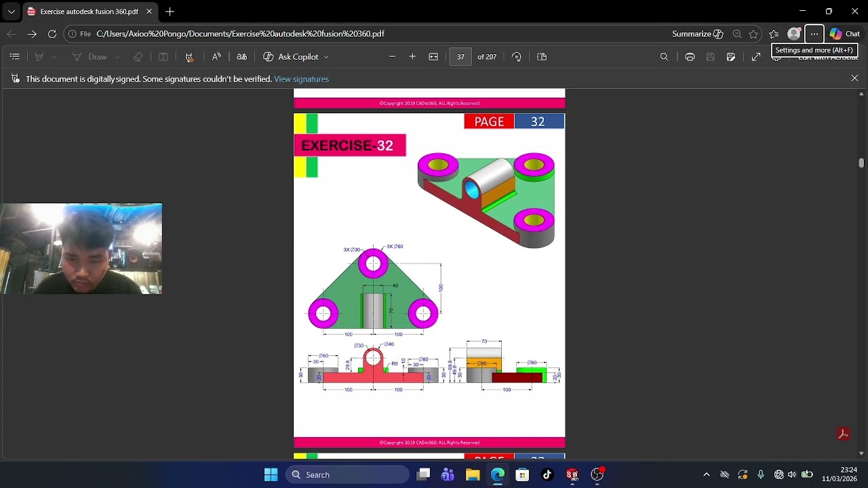The height and width of the screenshot is (488, 868).
Task: Open Task View on the taskbar
Action: coord(423,475)
